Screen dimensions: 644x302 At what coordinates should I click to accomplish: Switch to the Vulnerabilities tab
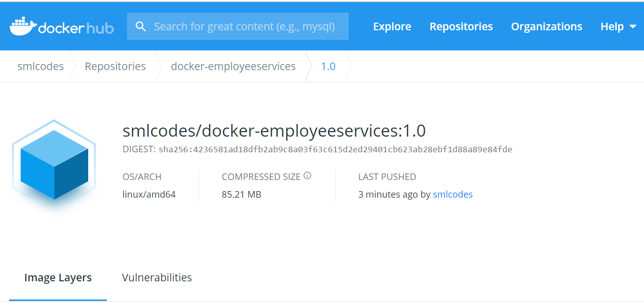157,278
